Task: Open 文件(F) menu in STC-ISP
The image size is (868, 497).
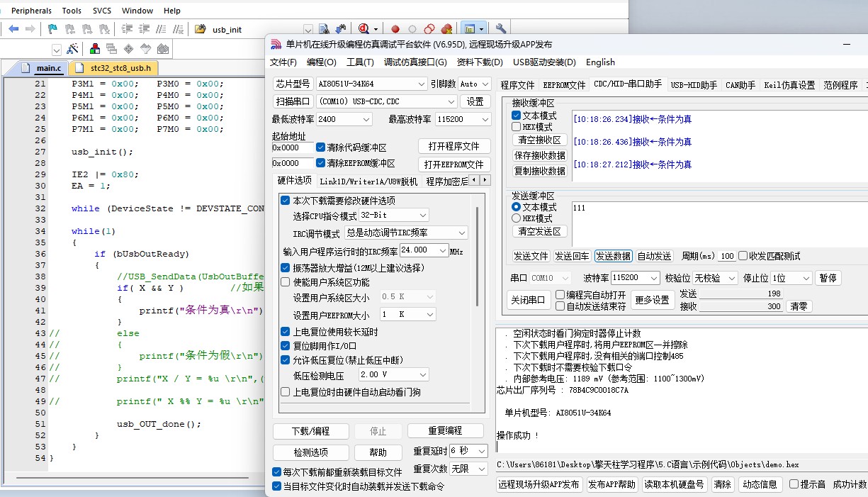Action: point(283,62)
